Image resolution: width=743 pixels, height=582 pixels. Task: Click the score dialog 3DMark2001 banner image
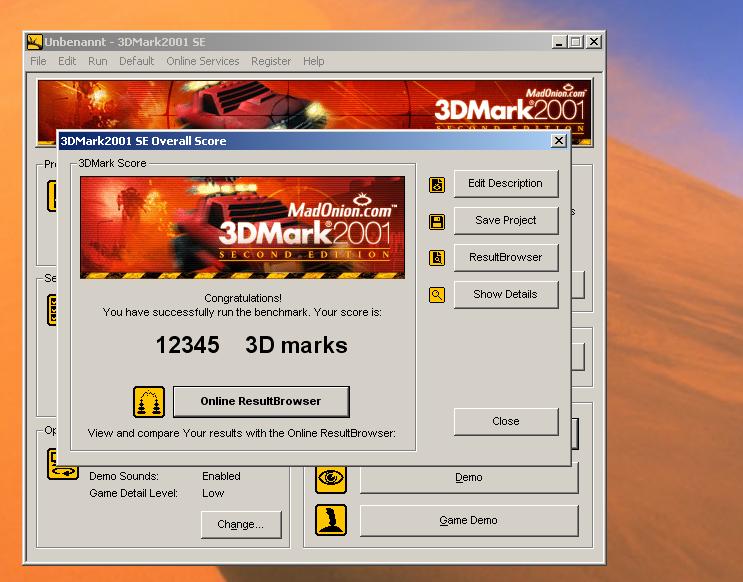242,227
